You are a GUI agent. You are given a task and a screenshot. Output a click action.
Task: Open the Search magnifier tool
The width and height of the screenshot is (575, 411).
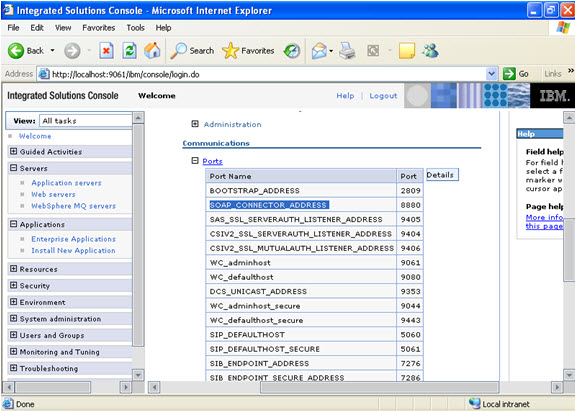coord(192,51)
